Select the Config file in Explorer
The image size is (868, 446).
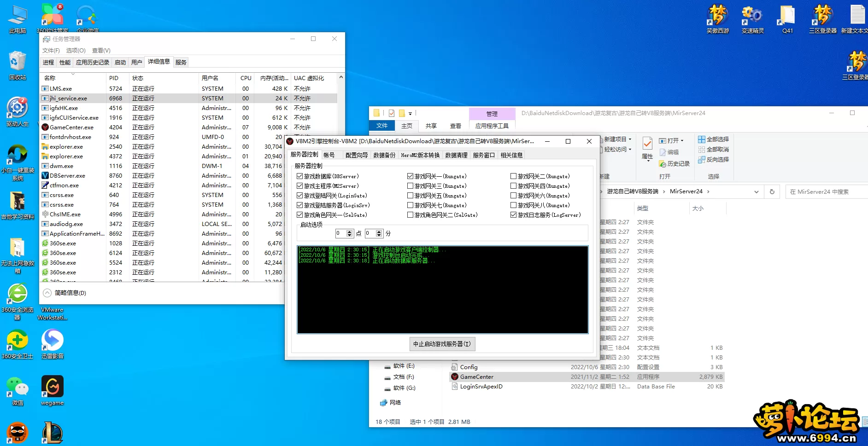tap(586, 367)
